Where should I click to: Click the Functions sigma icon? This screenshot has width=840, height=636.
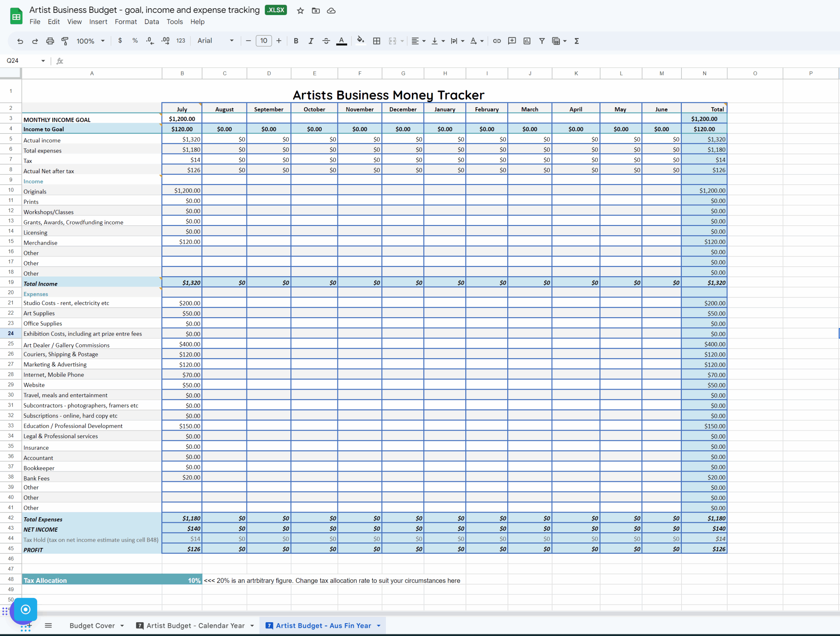[x=577, y=41]
